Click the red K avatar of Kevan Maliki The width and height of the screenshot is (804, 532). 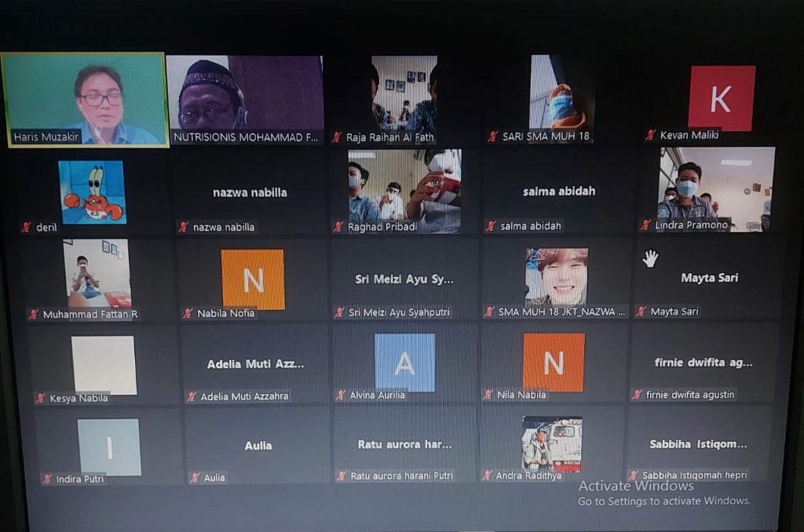[x=721, y=97]
